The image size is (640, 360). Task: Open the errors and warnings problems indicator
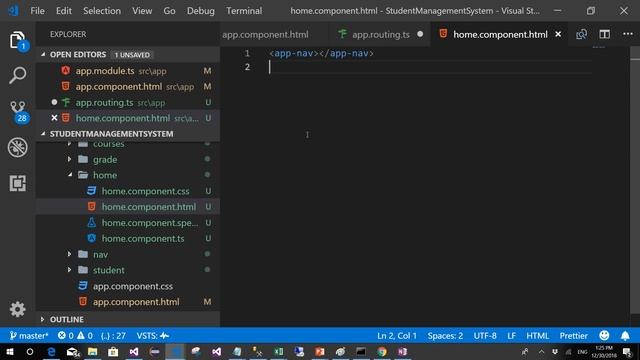click(x=75, y=336)
